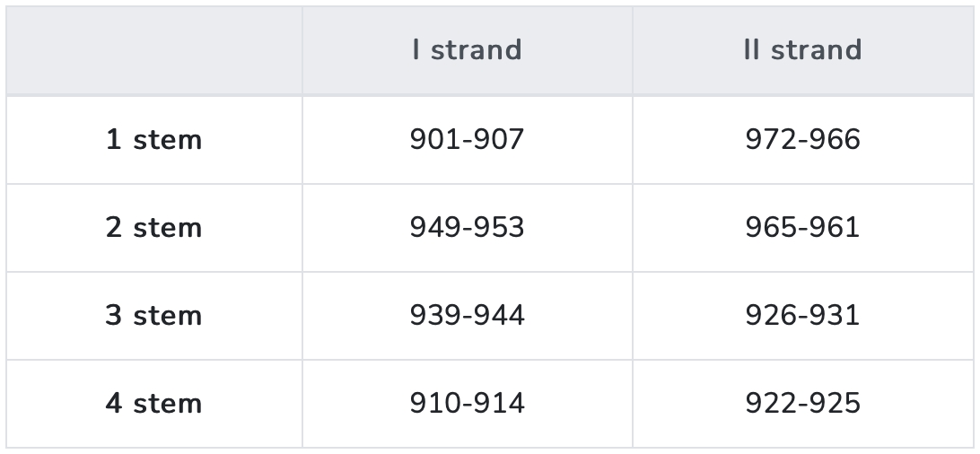This screenshot has height=454, width=980.
Task: Click the I strand range for 3 stem
Action: point(467,316)
